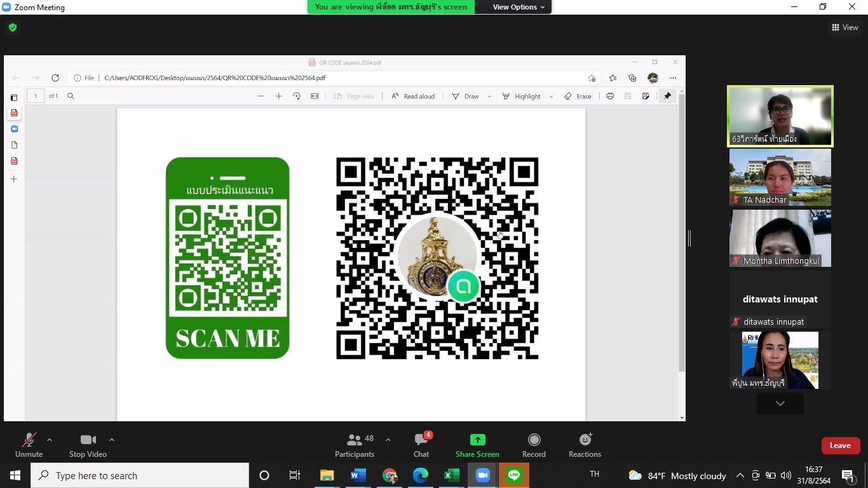Select video thumbnail of Montha Limthongkul

[780, 238]
